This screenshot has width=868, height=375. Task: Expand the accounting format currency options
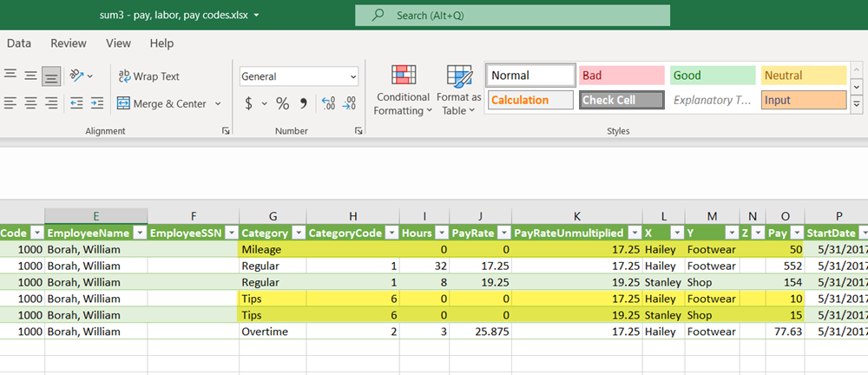[x=264, y=103]
